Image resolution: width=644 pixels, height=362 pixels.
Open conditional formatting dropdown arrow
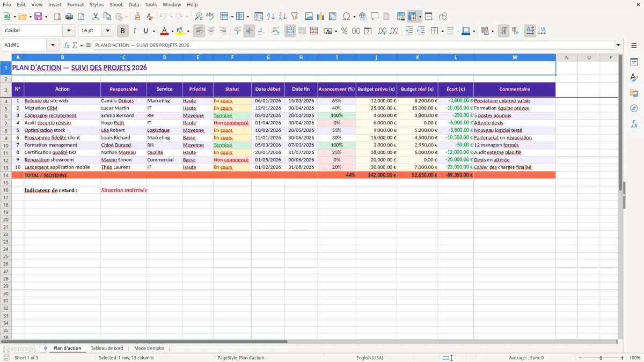[x=492, y=31]
